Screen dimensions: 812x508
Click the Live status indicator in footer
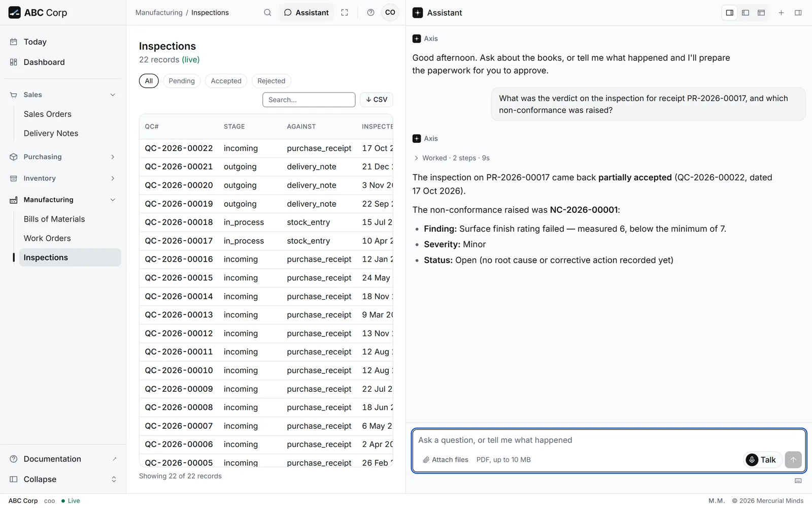click(71, 501)
